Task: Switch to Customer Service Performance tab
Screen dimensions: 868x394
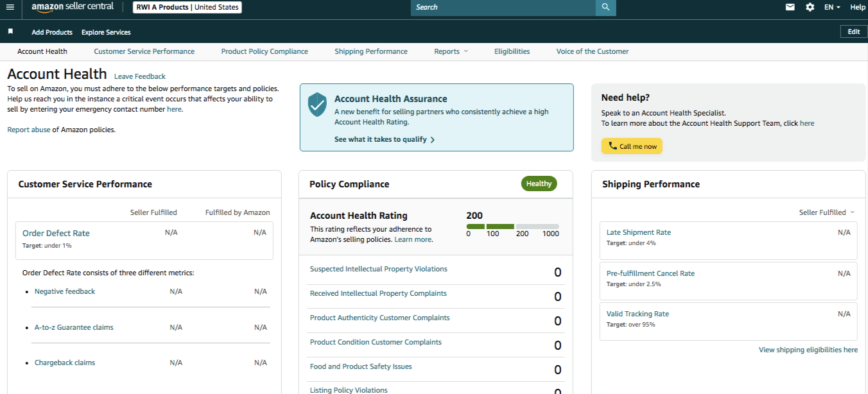Action: coord(144,51)
